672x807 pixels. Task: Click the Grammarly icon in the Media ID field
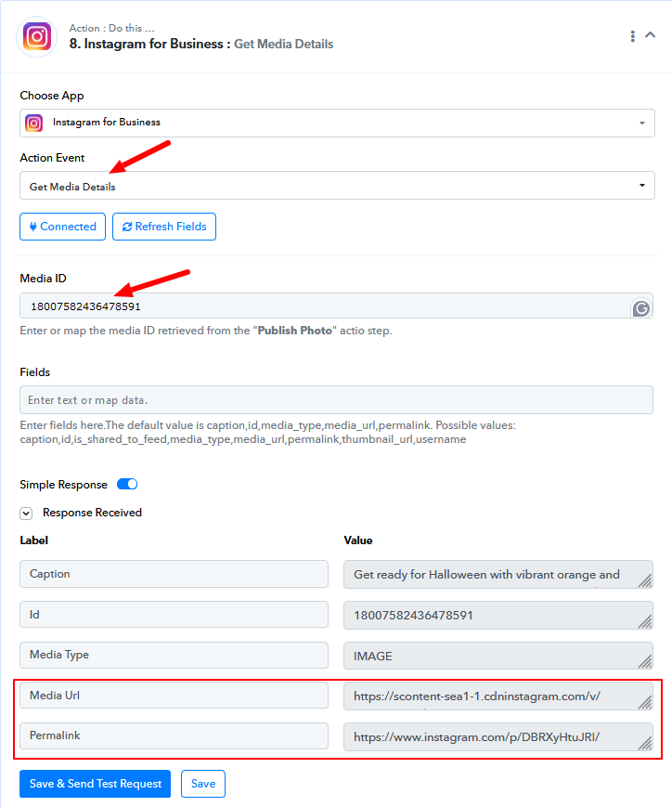pyautogui.click(x=641, y=308)
